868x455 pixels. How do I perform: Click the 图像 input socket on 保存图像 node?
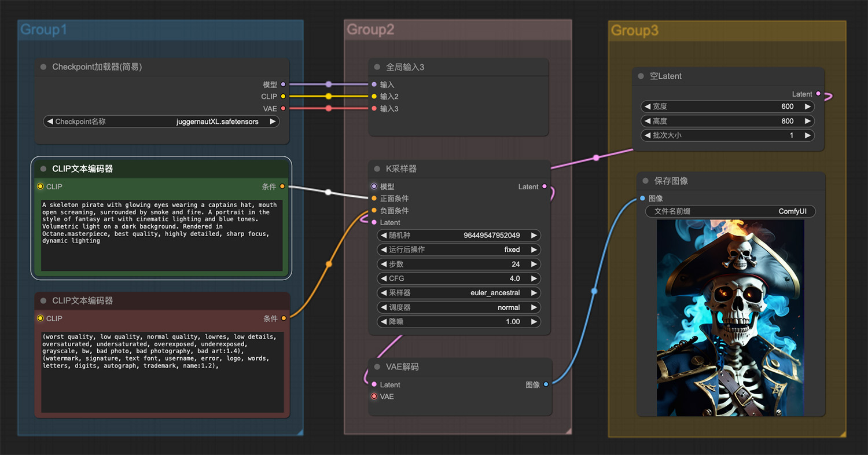[x=642, y=199]
